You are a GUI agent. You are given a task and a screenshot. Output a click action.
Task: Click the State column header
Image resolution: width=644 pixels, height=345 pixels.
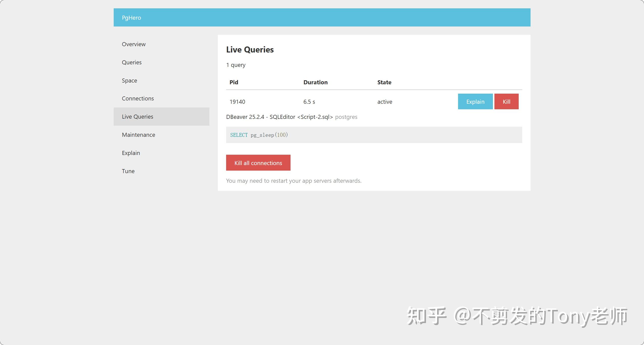coord(384,82)
